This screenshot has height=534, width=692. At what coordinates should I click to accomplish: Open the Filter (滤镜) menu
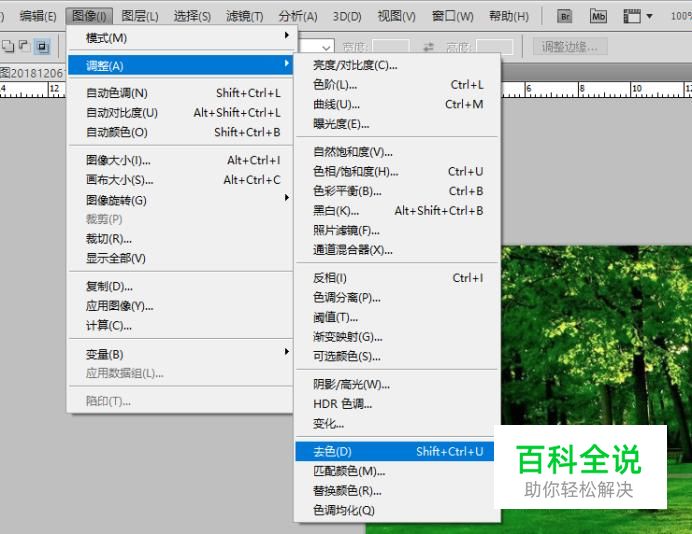(244, 16)
